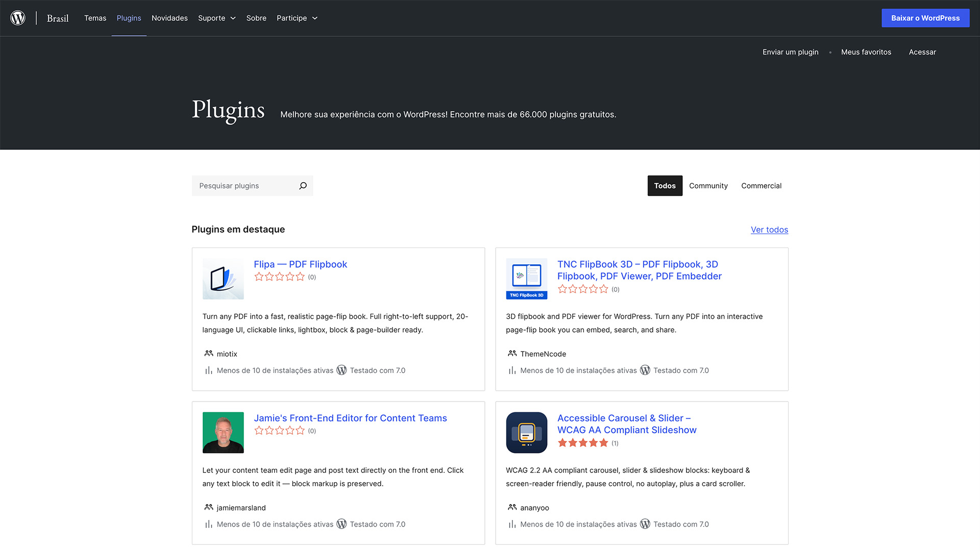
Task: Click installs bar-chart icon in Accessible Carousel card
Action: (512, 524)
